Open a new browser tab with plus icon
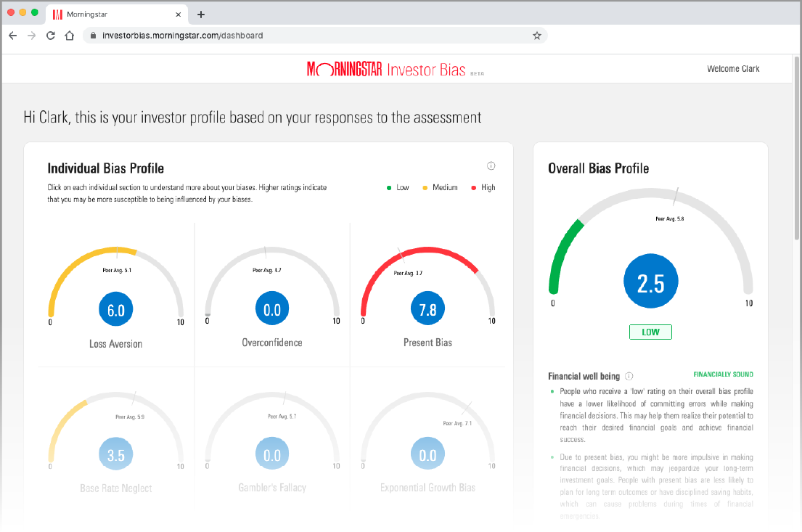802x532 pixels. (201, 15)
